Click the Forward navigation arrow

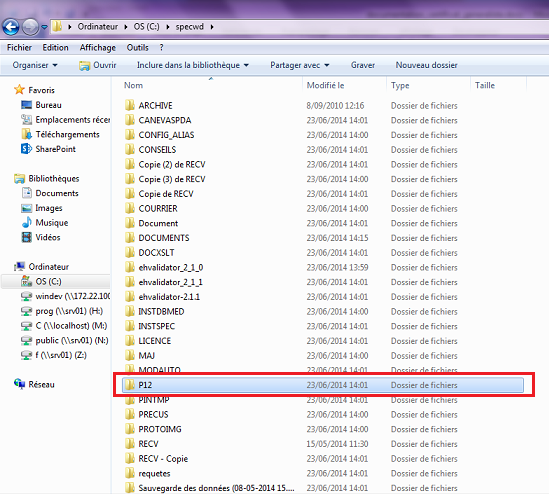30,27
